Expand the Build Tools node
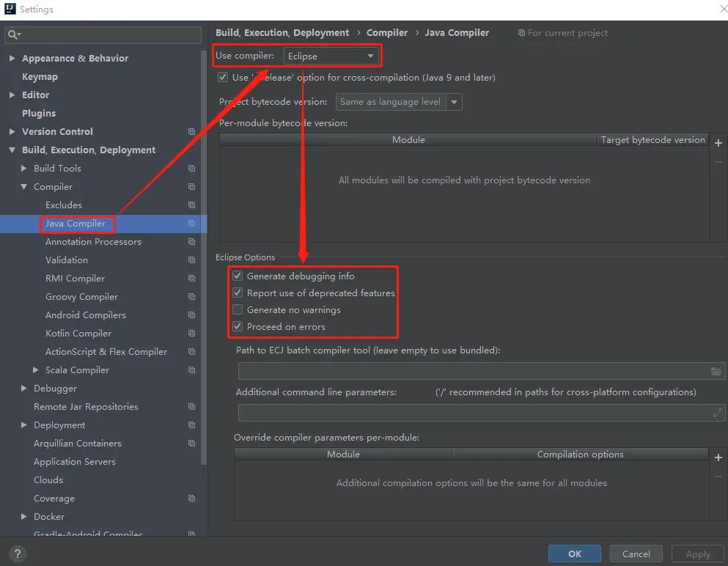This screenshot has width=728, height=566. 23,168
